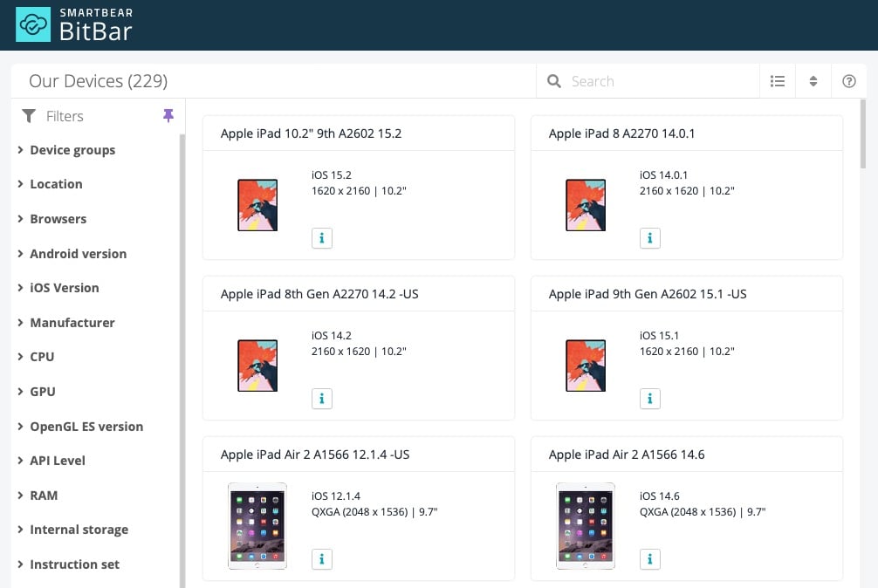Viewport: 878px width, 588px height.
Task: Open info for iPad 8th Gen A2270 14.2 -US
Action: click(322, 399)
